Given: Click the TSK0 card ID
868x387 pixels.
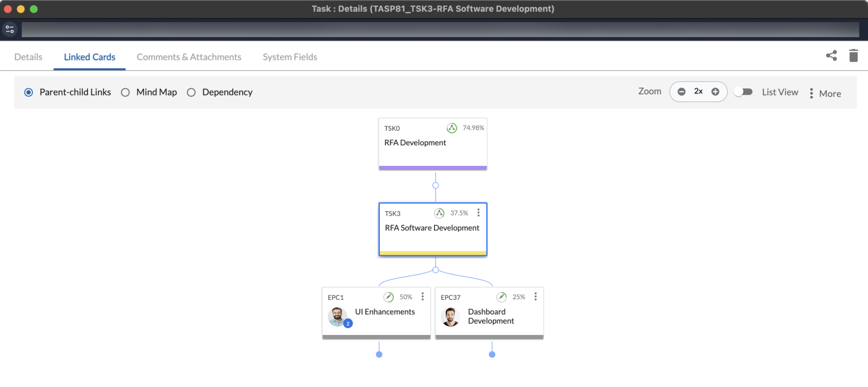Looking at the screenshot, I should coord(392,128).
